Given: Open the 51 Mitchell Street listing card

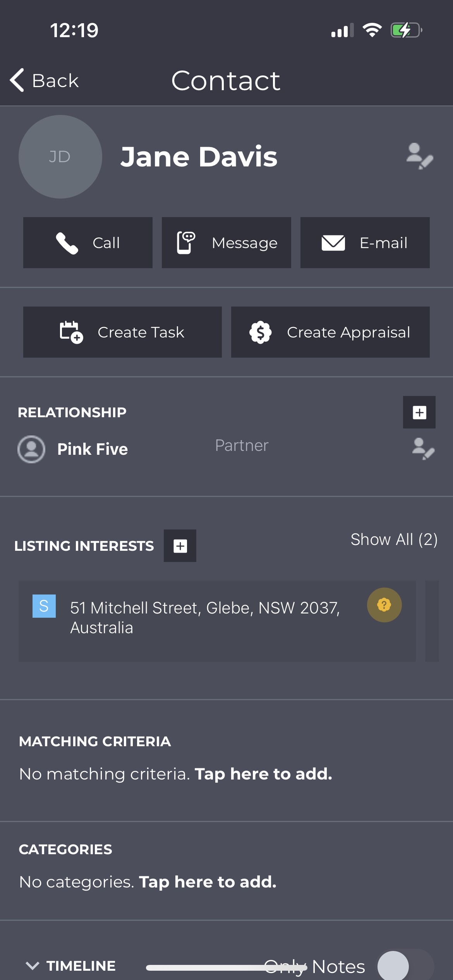Looking at the screenshot, I should pyautogui.click(x=217, y=621).
